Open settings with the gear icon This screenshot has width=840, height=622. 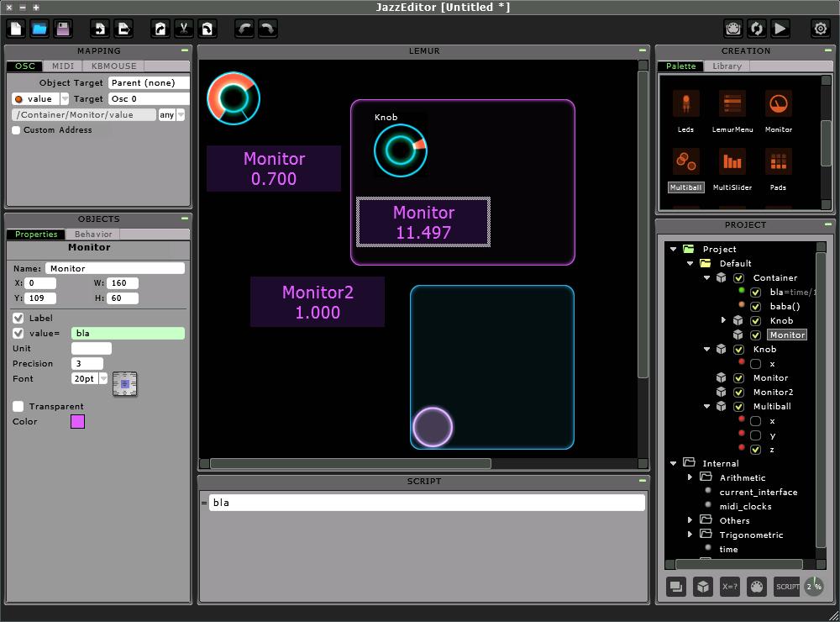click(x=821, y=29)
